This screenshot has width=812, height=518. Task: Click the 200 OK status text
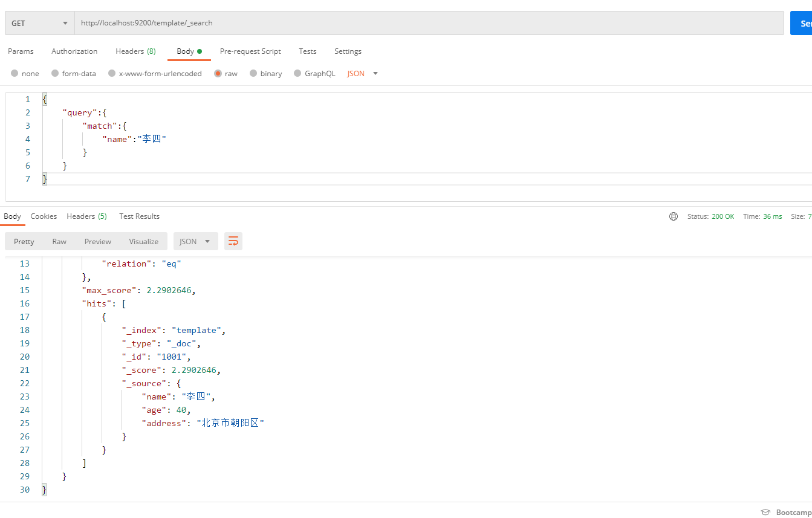(723, 216)
